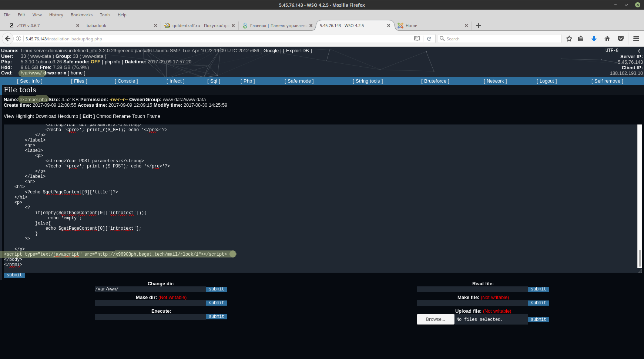
Task: Open the Bookmarks menu
Action: pos(81,15)
